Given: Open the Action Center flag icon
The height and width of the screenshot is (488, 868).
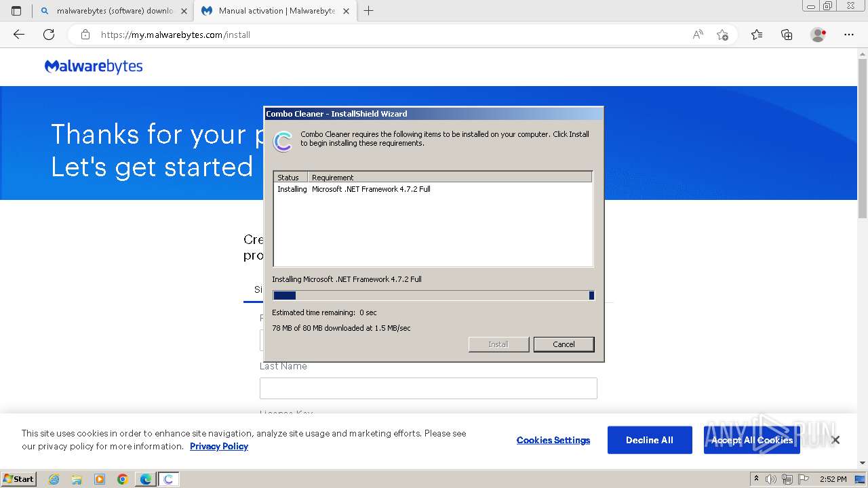Looking at the screenshot, I should pyautogui.click(x=804, y=479).
